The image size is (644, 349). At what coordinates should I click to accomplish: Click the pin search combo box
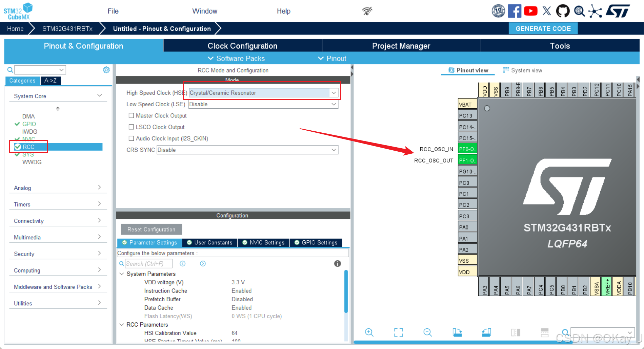[x=603, y=332]
